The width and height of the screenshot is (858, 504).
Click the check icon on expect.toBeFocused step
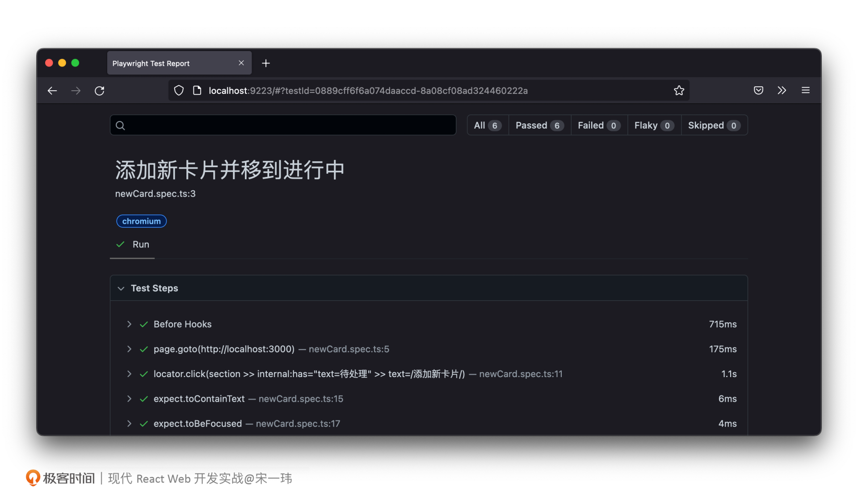coord(144,424)
